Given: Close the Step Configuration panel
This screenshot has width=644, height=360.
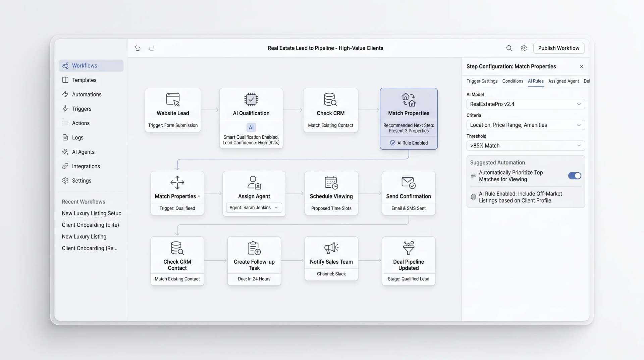Looking at the screenshot, I should 581,66.
